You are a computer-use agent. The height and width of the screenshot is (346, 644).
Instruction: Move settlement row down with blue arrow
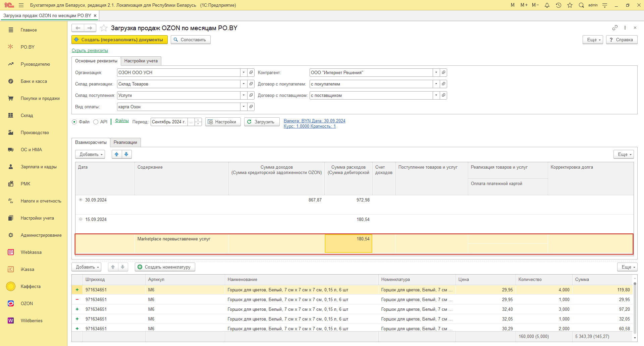pyautogui.click(x=126, y=154)
